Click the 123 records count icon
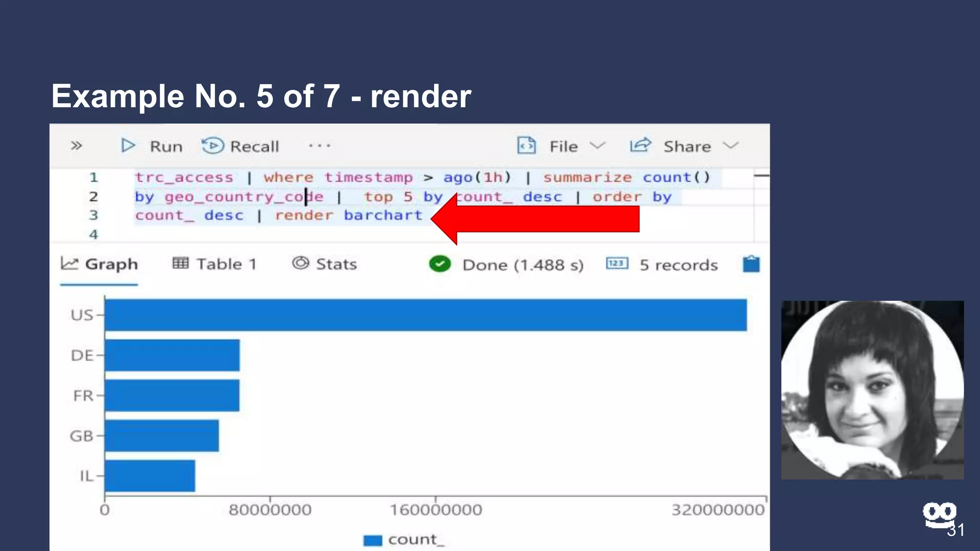The image size is (980, 551). pos(617,263)
